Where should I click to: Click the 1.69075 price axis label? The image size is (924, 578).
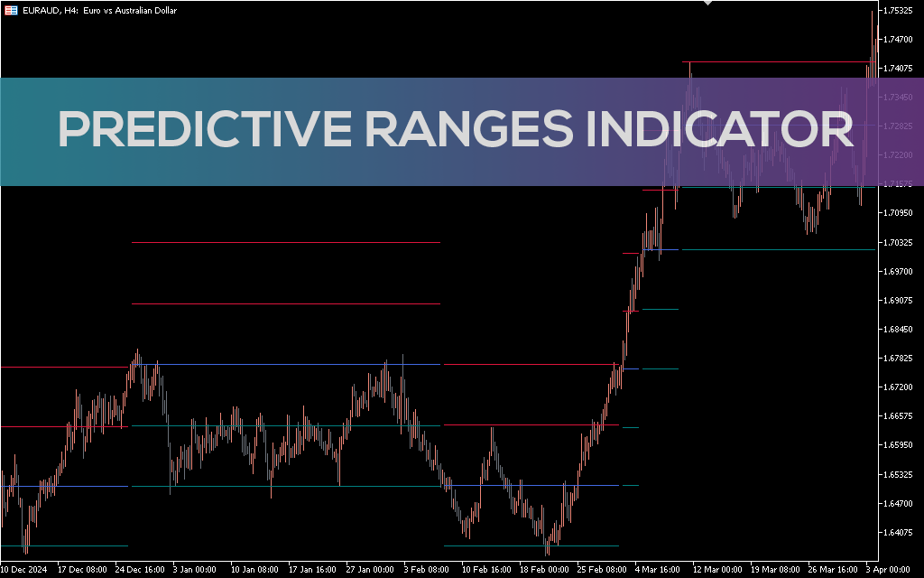coord(899,301)
